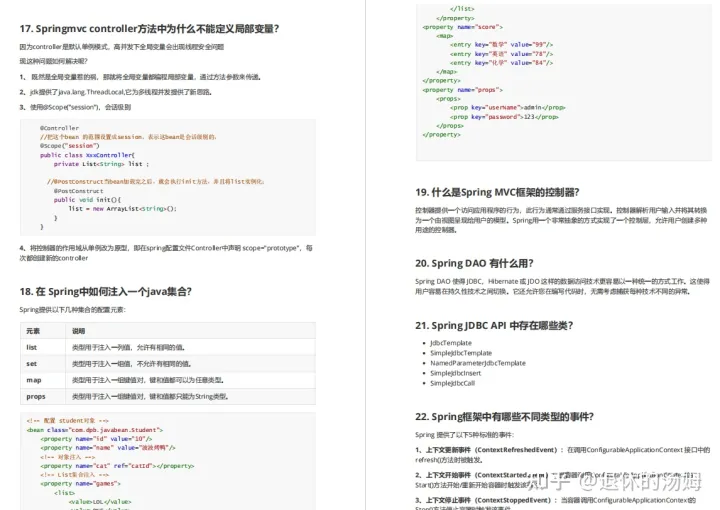Click the XML entry line with value="99"
The image size is (720, 510).
(x=501, y=45)
